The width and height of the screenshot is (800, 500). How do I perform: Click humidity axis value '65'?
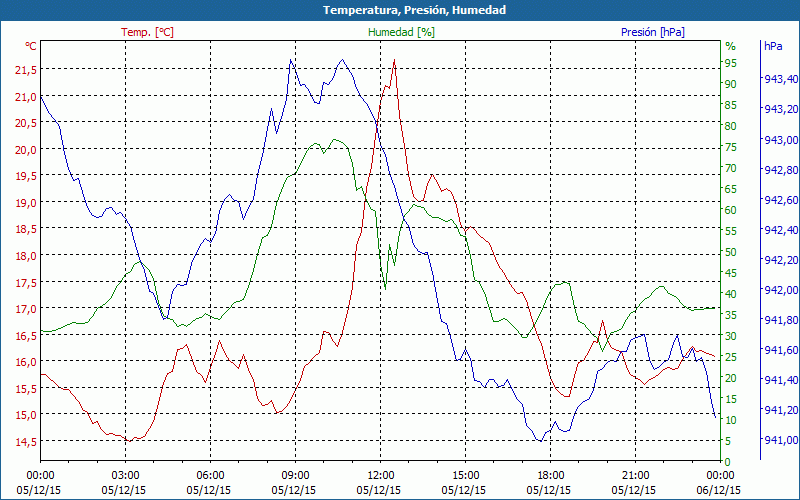coord(731,189)
